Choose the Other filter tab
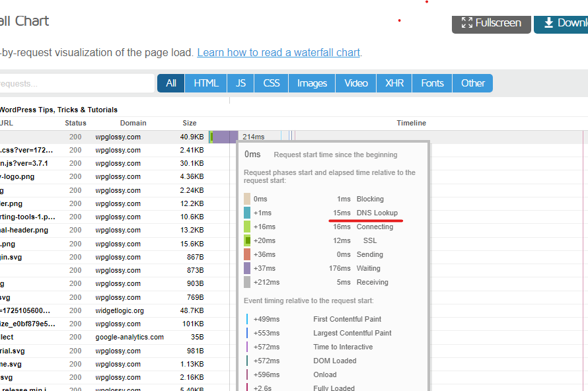Screen dimensions: 588x391 tap(472, 83)
